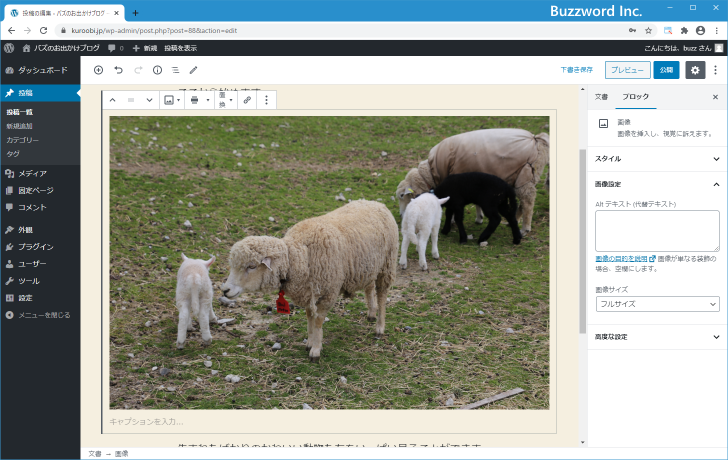Undo the last edit
728x460 pixels.
click(118, 70)
